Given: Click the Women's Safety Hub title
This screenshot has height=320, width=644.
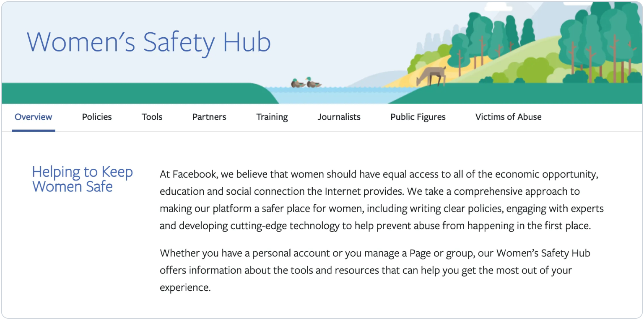Looking at the screenshot, I should tap(149, 42).
